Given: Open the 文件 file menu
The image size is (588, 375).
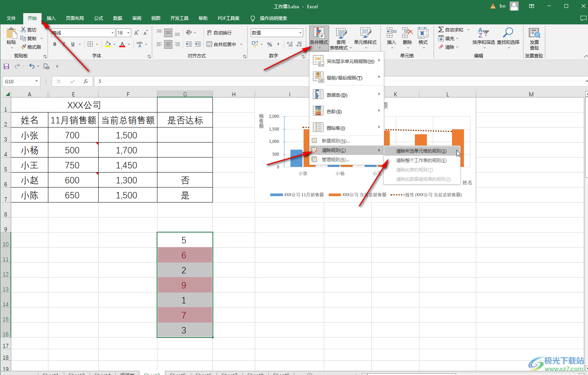Looking at the screenshot, I should (x=11, y=18).
